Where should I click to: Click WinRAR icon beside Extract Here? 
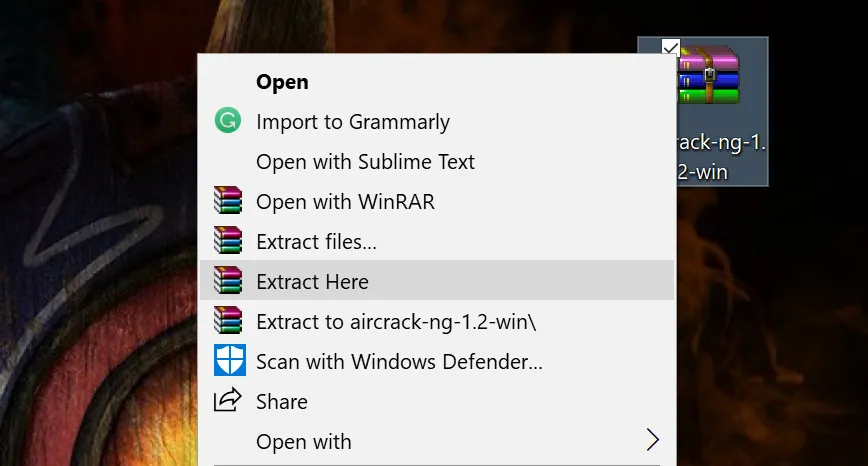coord(228,279)
